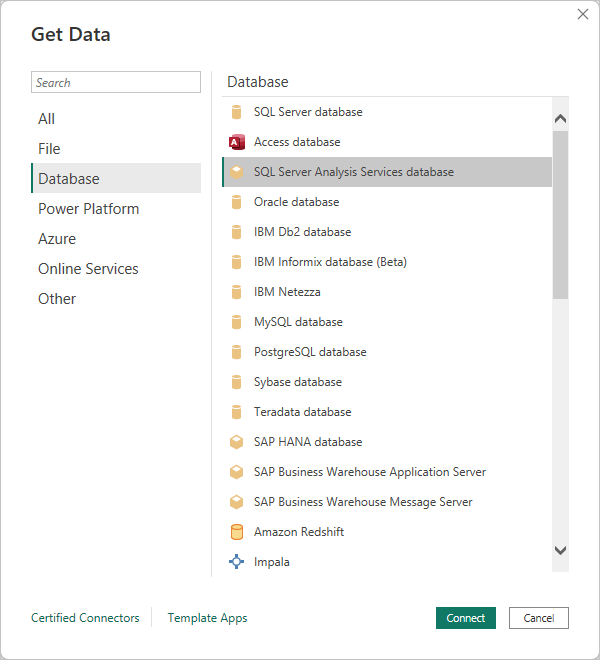Click the connector list scrollbar thumb
The image size is (600, 660).
(560, 215)
